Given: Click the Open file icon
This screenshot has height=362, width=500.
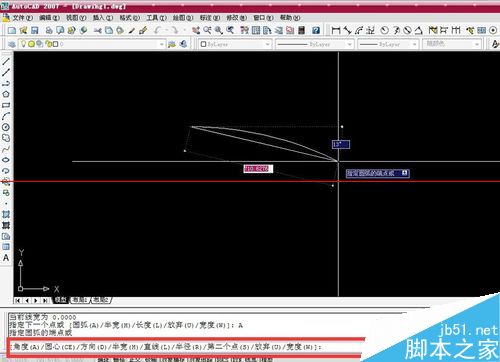Looking at the screenshot, I should tap(23, 31).
